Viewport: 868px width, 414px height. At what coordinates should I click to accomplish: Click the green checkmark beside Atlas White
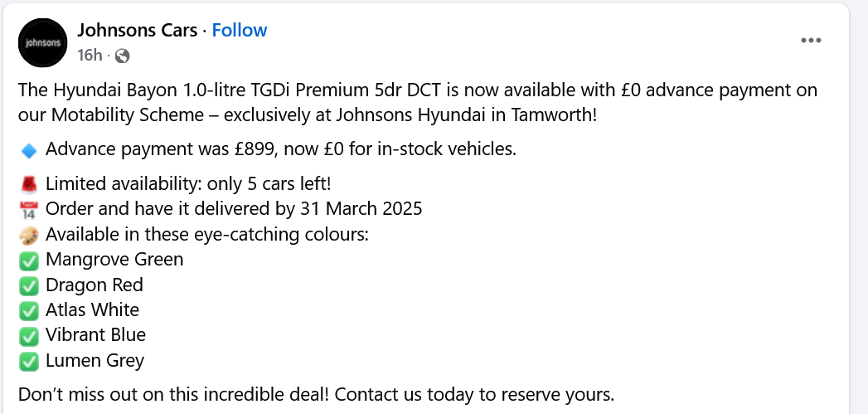tap(29, 310)
